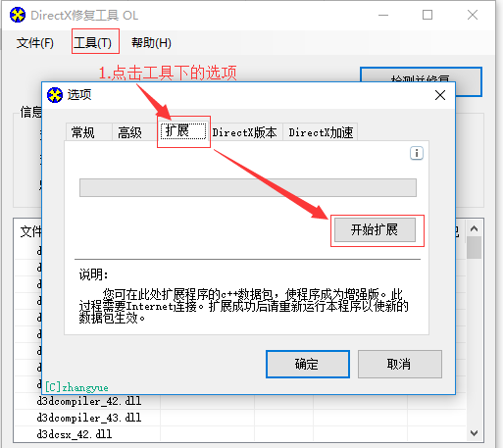Click the DirectX repair tool title bar icon
This screenshot has height=448, width=503.
pos(18,15)
